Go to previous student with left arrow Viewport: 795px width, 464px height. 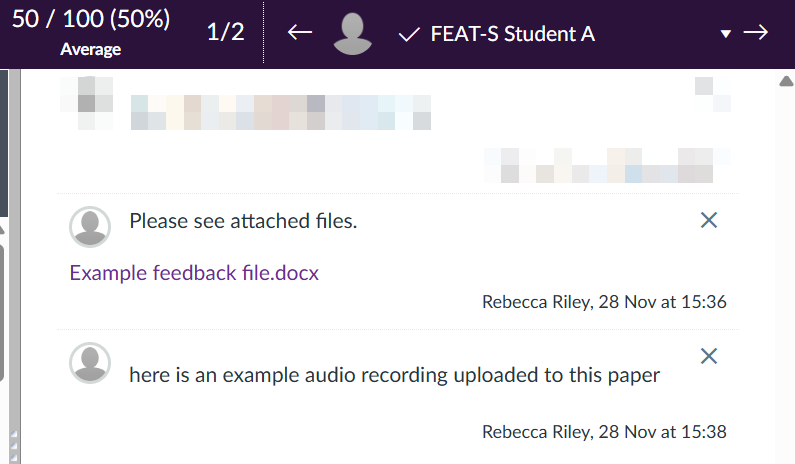click(x=300, y=33)
